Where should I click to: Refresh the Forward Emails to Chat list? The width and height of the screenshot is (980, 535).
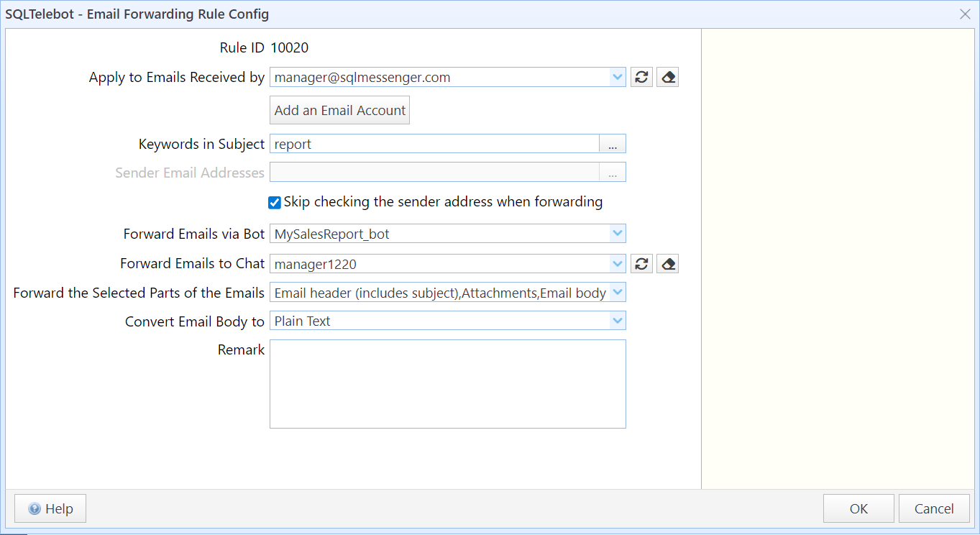[x=641, y=264]
